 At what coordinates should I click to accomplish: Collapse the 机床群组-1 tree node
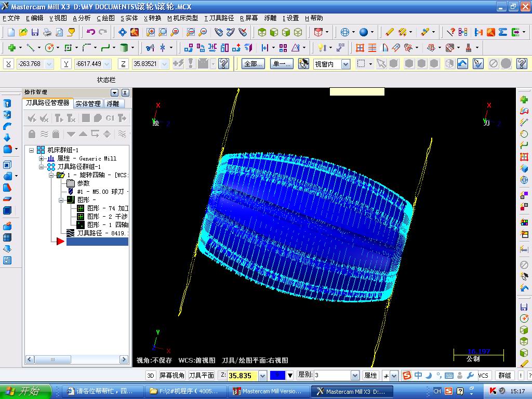31,150
